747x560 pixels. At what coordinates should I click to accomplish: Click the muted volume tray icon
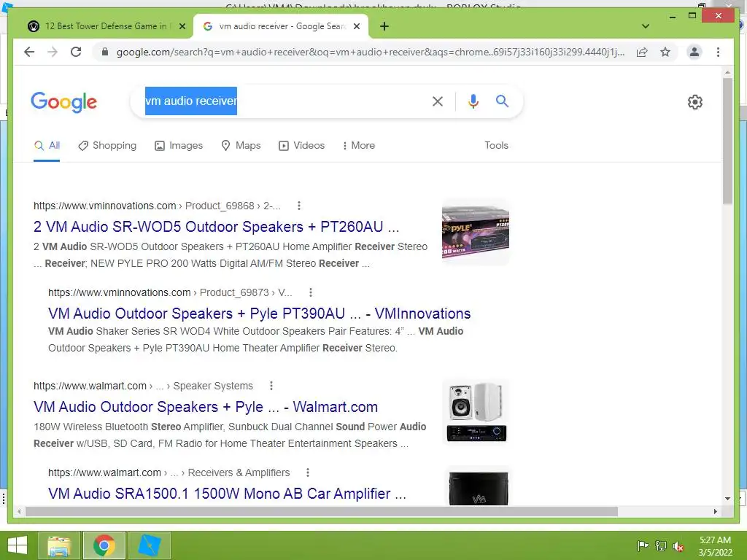(678, 545)
